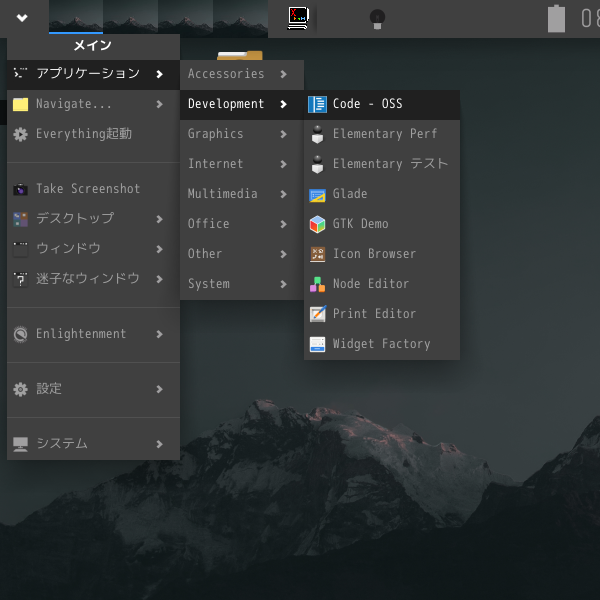Expand the System category submenu arrow
The width and height of the screenshot is (600, 600).
[x=284, y=284]
